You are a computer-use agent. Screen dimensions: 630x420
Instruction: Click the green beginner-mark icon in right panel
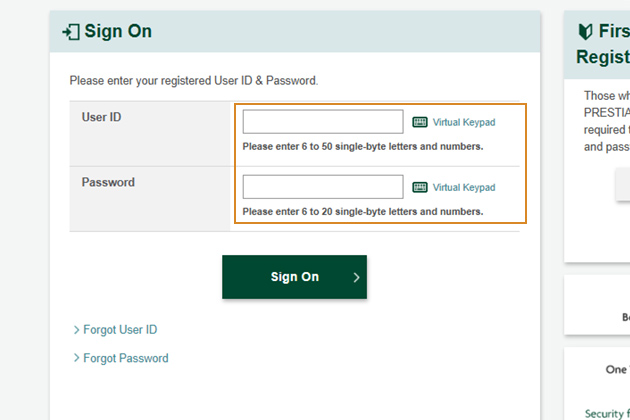(587, 32)
